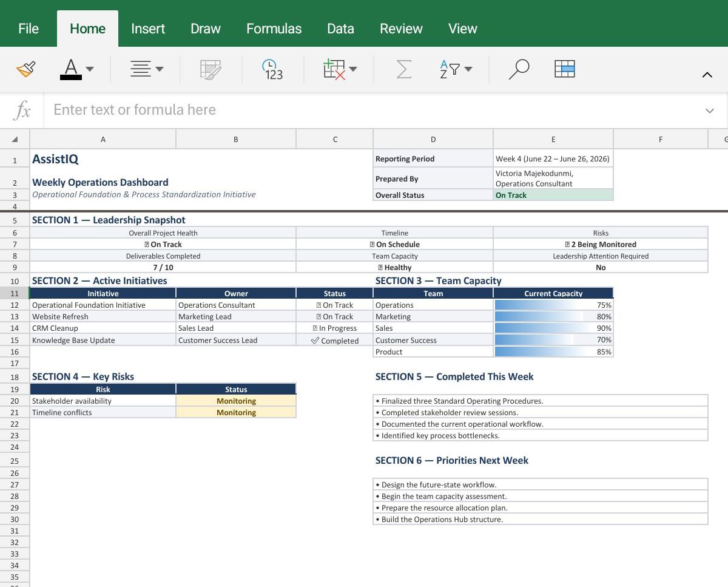728x587 pixels.
Task: Click the sort and filter icon
Action: click(449, 69)
